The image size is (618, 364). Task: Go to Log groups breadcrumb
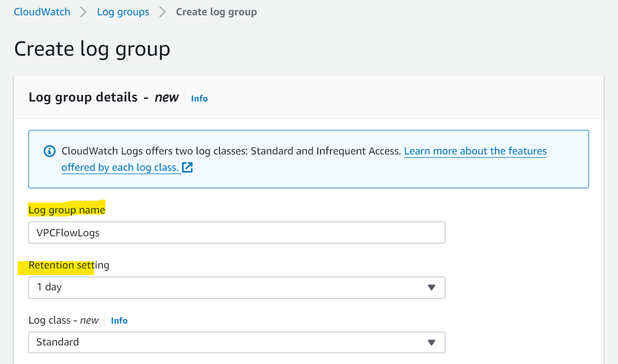pos(123,12)
